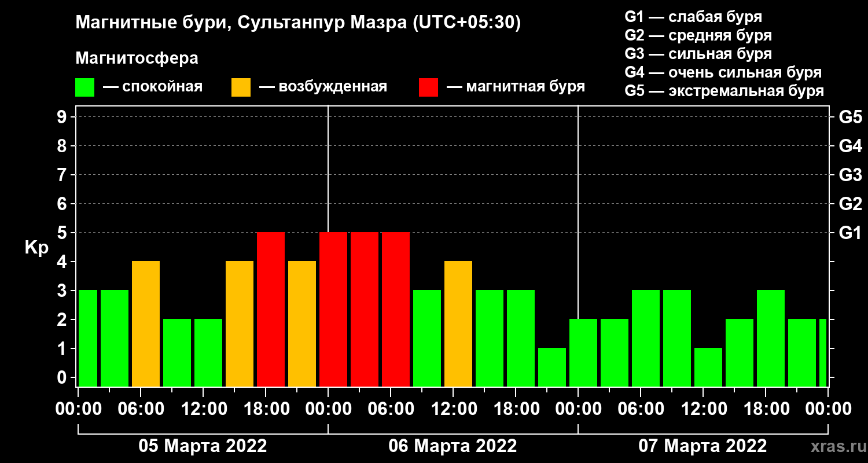
Task: Click green Kp 2 bar at 09:00 05 Марта
Action: point(177,353)
